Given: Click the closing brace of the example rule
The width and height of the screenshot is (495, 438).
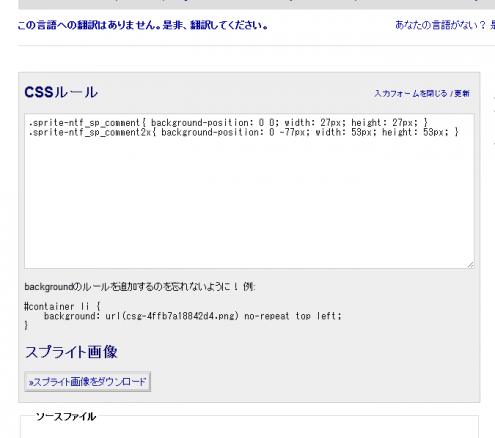Looking at the screenshot, I should (x=26, y=325).
